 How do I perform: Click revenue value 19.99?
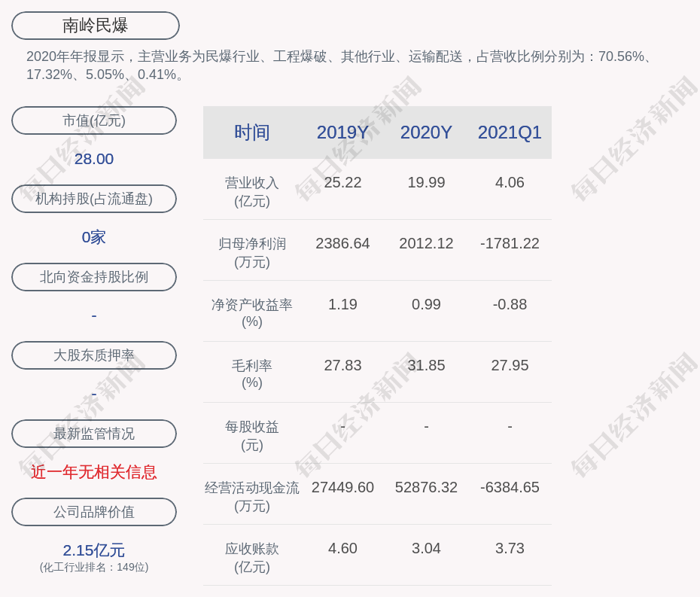[426, 183]
